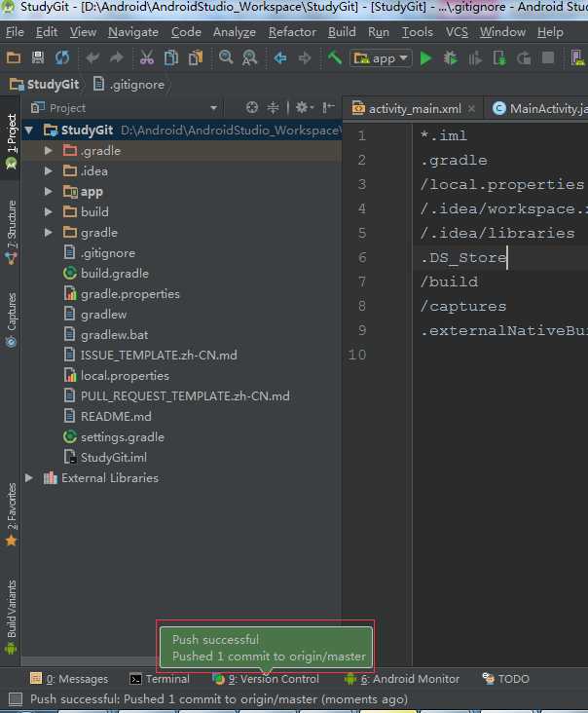The image size is (588, 713).
Task: Open the Refactor menu
Action: coord(292,32)
